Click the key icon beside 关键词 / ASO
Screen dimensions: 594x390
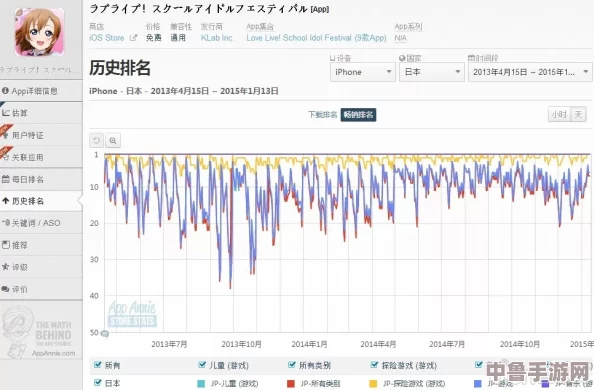[x=6, y=223]
